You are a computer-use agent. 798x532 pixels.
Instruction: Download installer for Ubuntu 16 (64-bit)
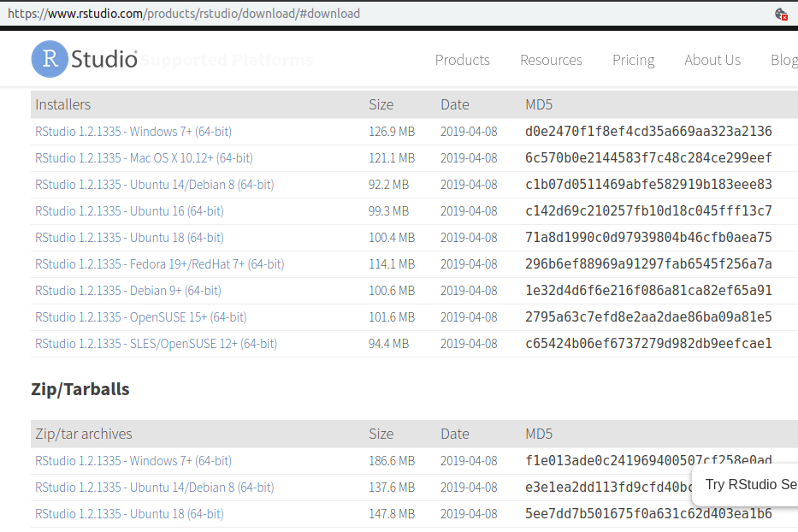pos(129,211)
